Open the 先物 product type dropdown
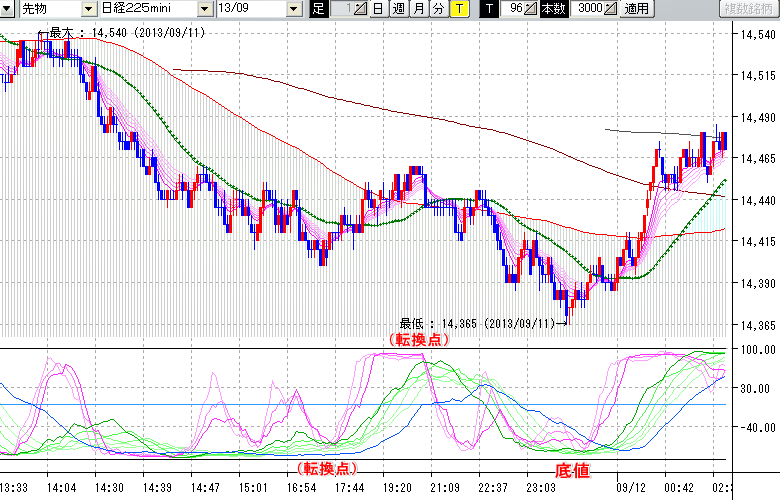This screenshot has width=780, height=500. tap(90, 9)
